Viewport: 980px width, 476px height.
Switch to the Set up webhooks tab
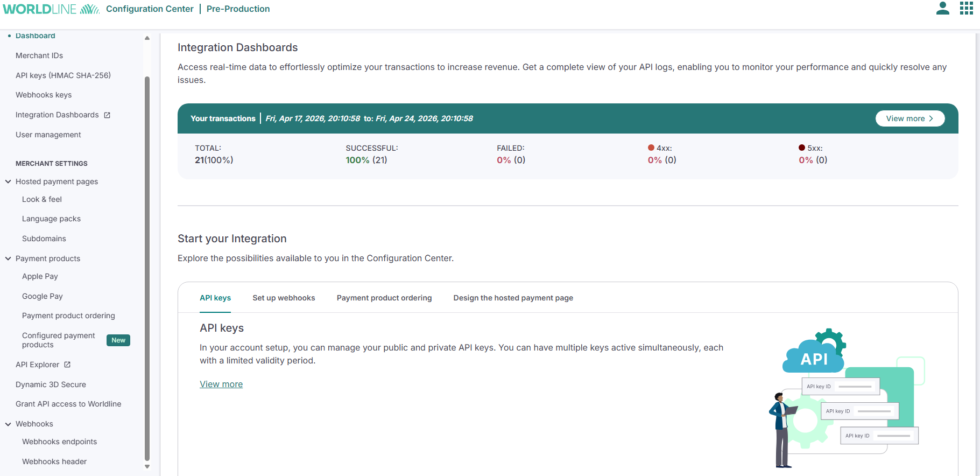tap(284, 298)
